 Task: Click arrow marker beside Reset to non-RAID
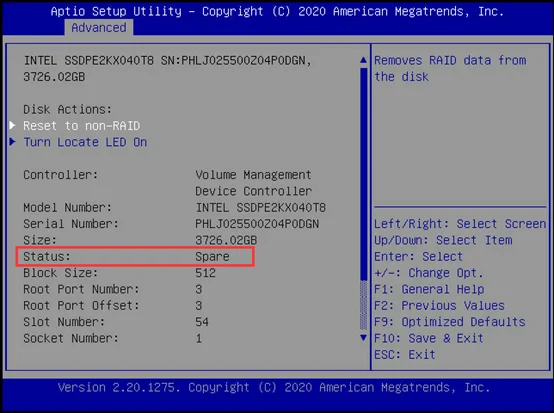(x=12, y=125)
